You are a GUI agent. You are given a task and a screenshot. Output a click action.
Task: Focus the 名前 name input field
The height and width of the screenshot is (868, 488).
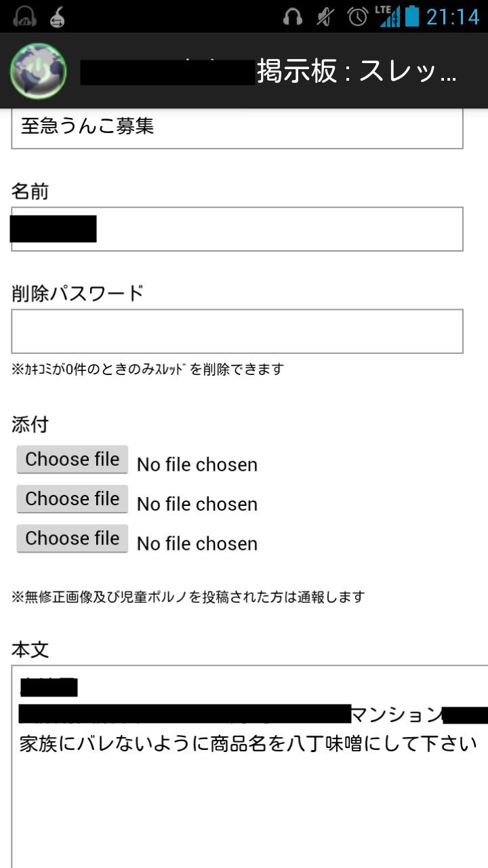click(237, 229)
